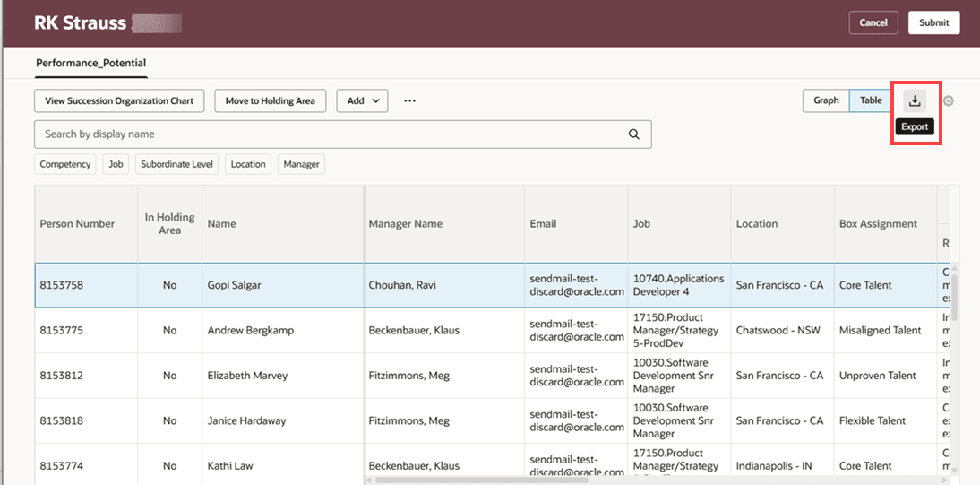Select person number 8153758 cell
Viewport: 980px width, 485px height.
86,285
